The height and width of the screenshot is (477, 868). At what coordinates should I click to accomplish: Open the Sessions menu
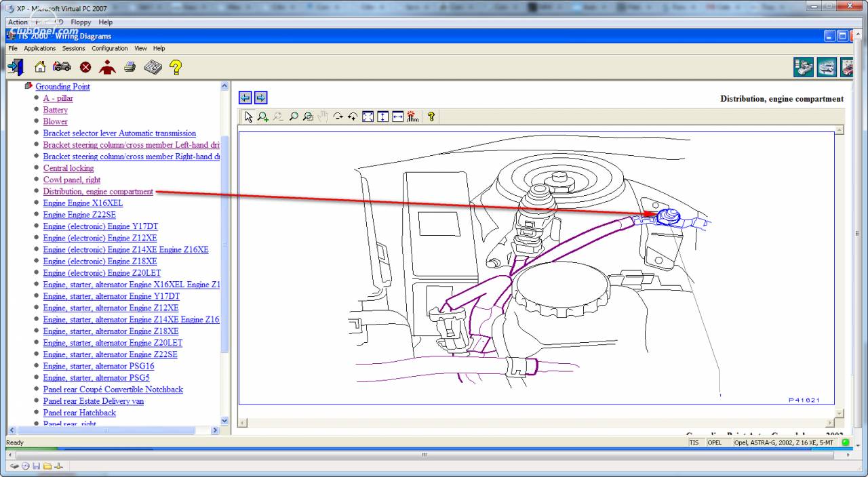(x=74, y=48)
